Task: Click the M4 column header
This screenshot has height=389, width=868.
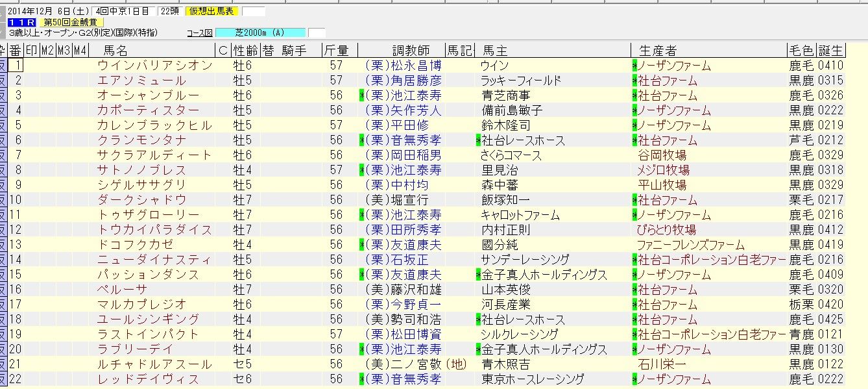Action: [80, 51]
